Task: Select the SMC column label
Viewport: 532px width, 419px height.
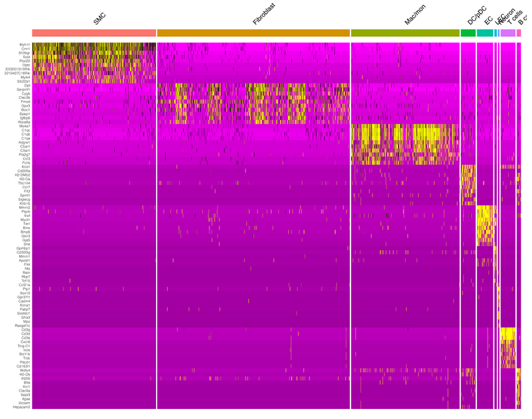Action: point(100,19)
